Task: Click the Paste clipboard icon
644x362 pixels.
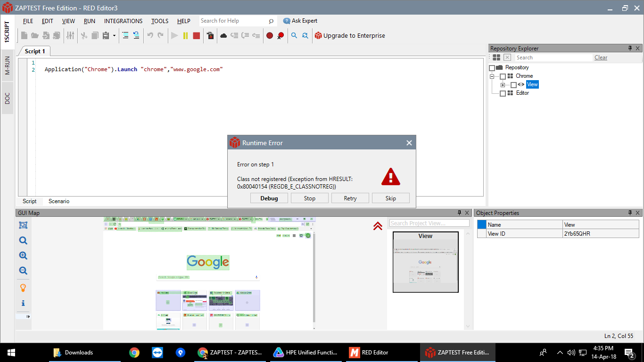Action: coord(106,35)
